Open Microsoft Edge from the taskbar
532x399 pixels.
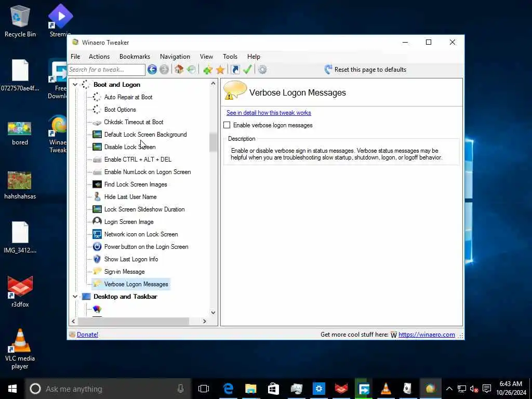coord(228,389)
